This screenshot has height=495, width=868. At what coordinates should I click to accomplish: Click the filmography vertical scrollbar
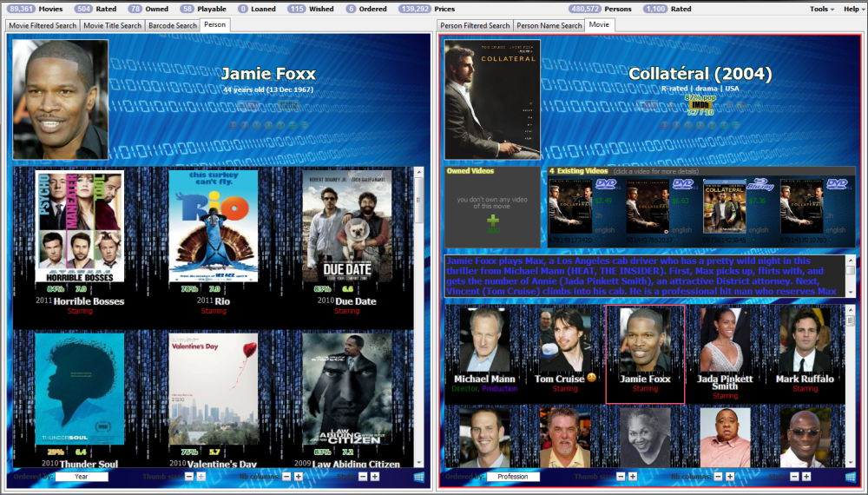419,317
